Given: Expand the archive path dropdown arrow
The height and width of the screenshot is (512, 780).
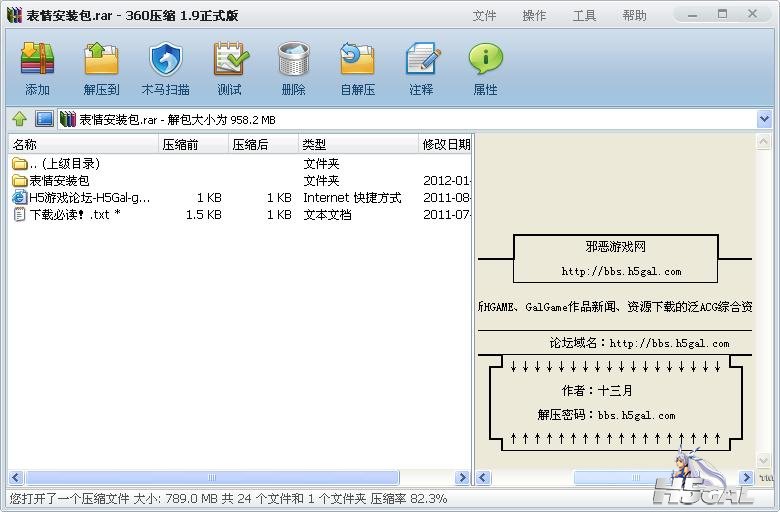Looking at the screenshot, I should click(764, 119).
